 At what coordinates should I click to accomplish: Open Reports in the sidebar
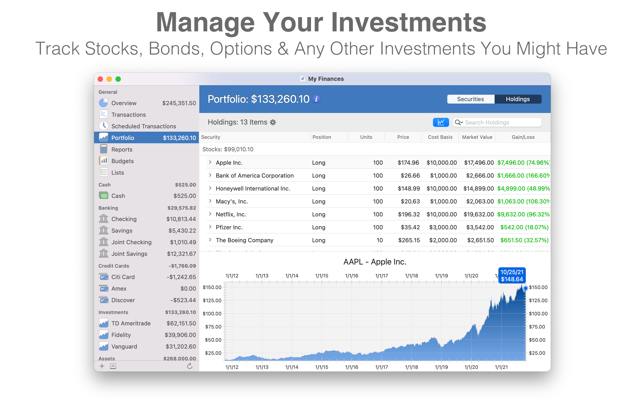147,149
